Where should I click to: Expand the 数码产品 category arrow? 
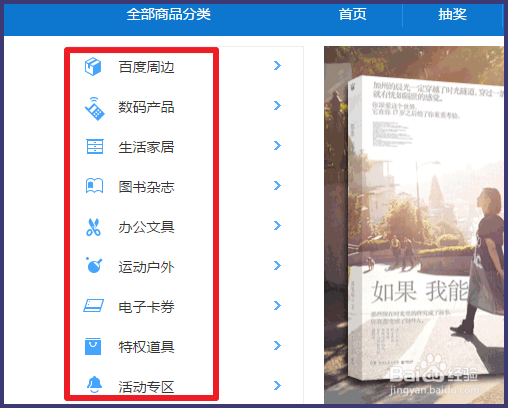tap(277, 106)
